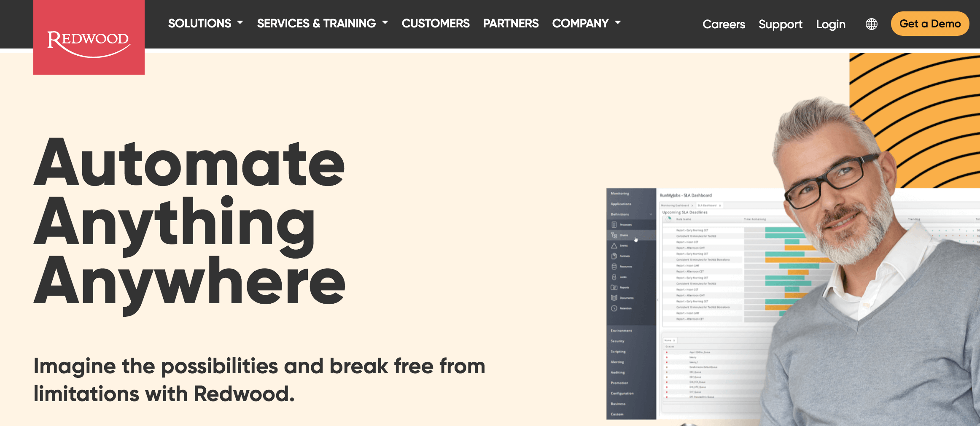Screen dimensions: 980x426
Task: Select the Formats icon in sidebar
Action: (x=614, y=256)
